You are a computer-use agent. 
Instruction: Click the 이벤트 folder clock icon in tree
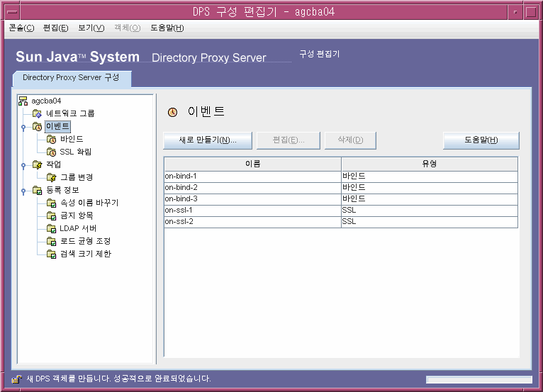(x=37, y=126)
